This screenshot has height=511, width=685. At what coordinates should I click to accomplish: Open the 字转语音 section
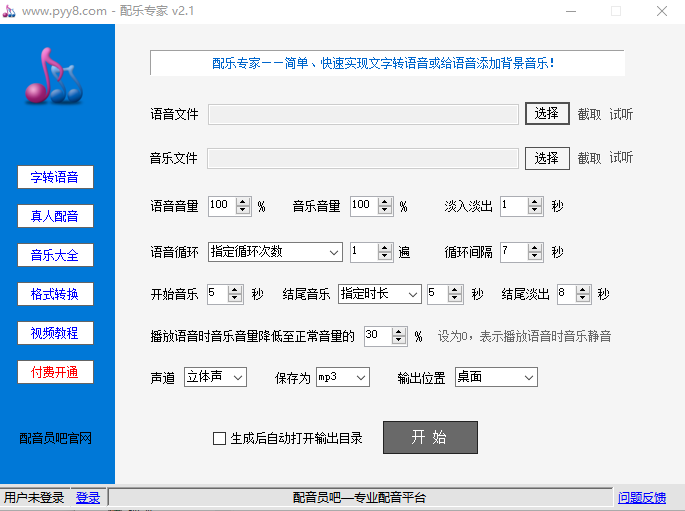[55, 177]
